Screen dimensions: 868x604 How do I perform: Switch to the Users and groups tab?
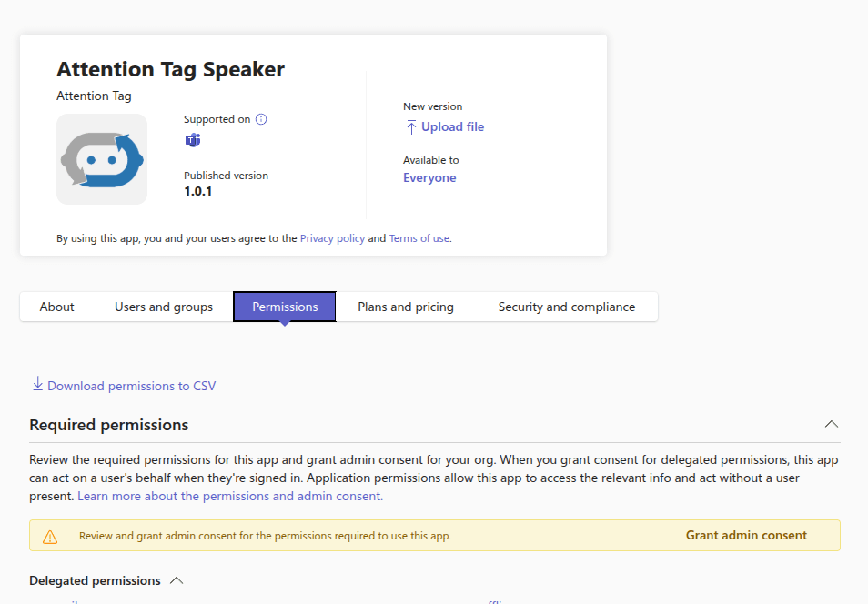tap(164, 307)
